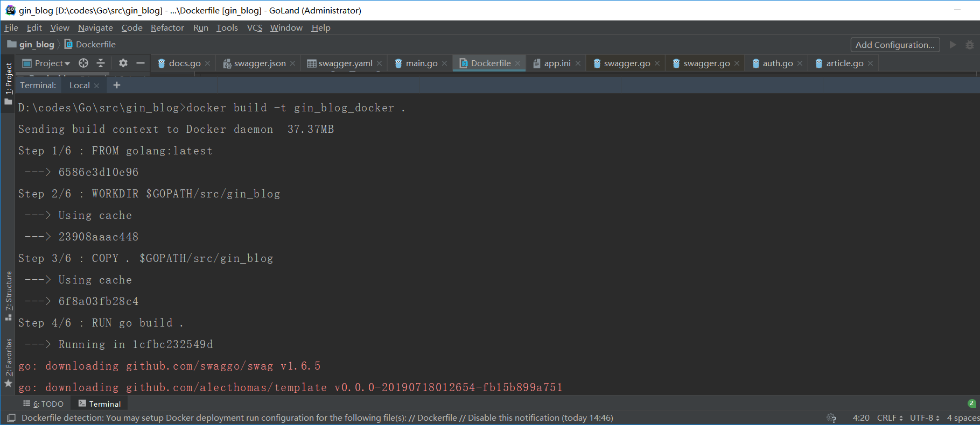This screenshot has width=980, height=425.
Task: Minimize the GoLand window
Action: [x=957, y=10]
